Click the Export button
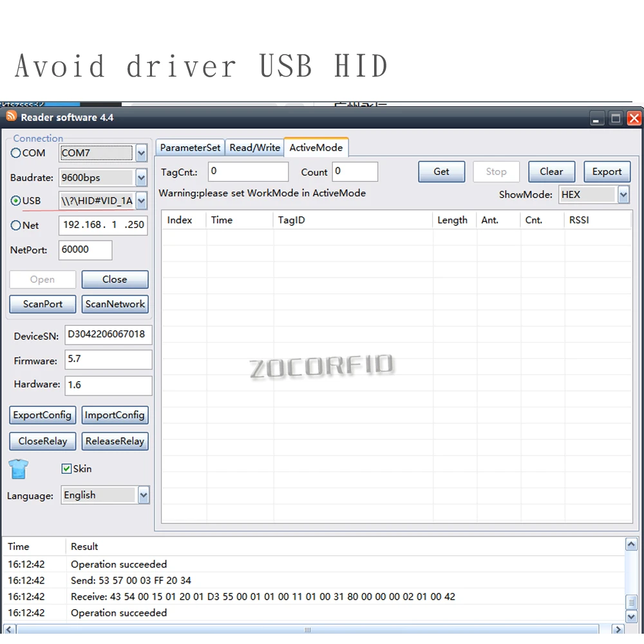Screen dimensions: 644x644 pyautogui.click(x=607, y=172)
